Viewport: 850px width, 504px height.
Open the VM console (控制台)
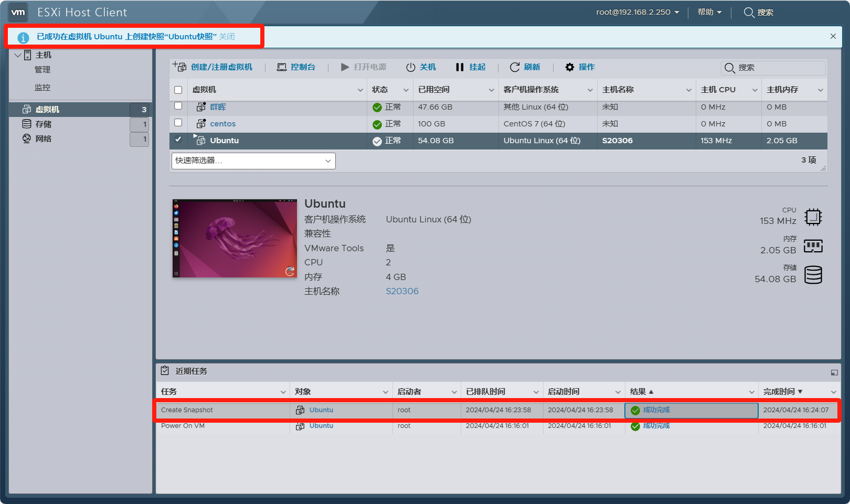(x=296, y=67)
